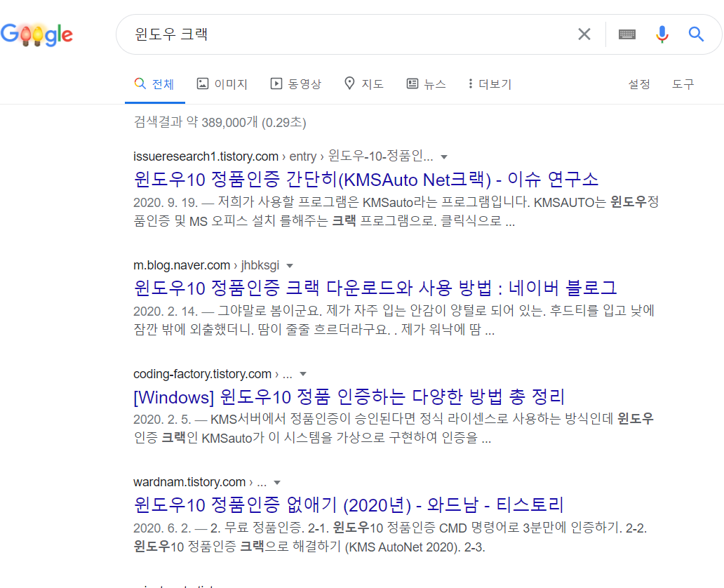The width and height of the screenshot is (724, 588).
Task: Click the wardnam.tistory.com URL breadcrumb
Action: pyautogui.click(x=200, y=482)
